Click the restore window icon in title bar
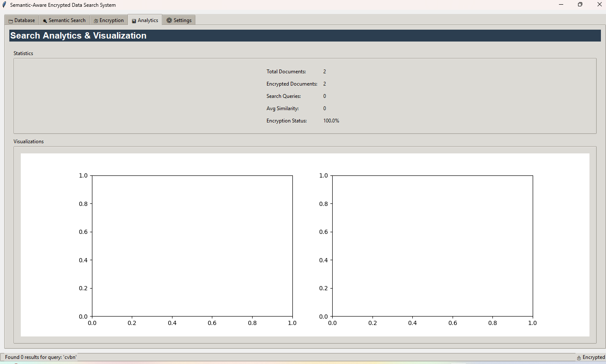Image resolution: width=606 pixels, height=364 pixels. pyautogui.click(x=580, y=5)
